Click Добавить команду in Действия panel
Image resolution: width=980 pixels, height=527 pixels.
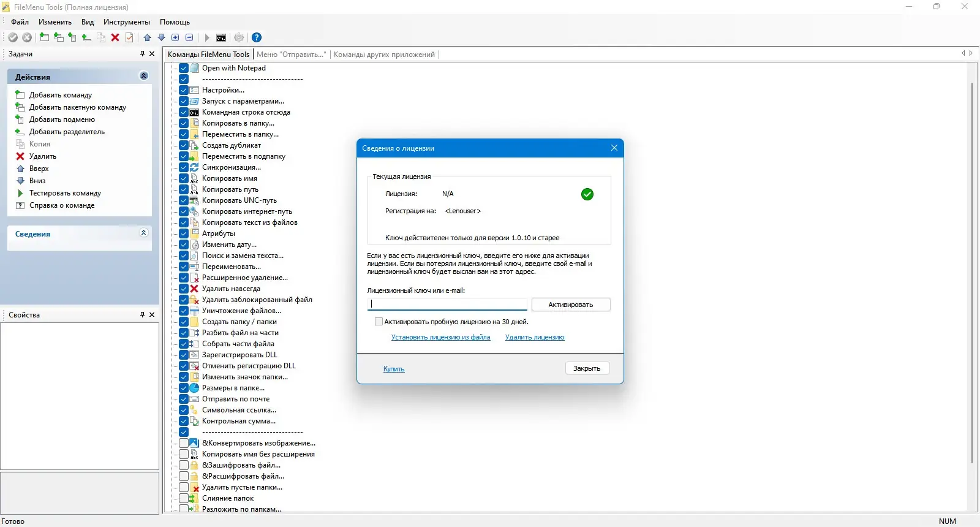(x=61, y=95)
